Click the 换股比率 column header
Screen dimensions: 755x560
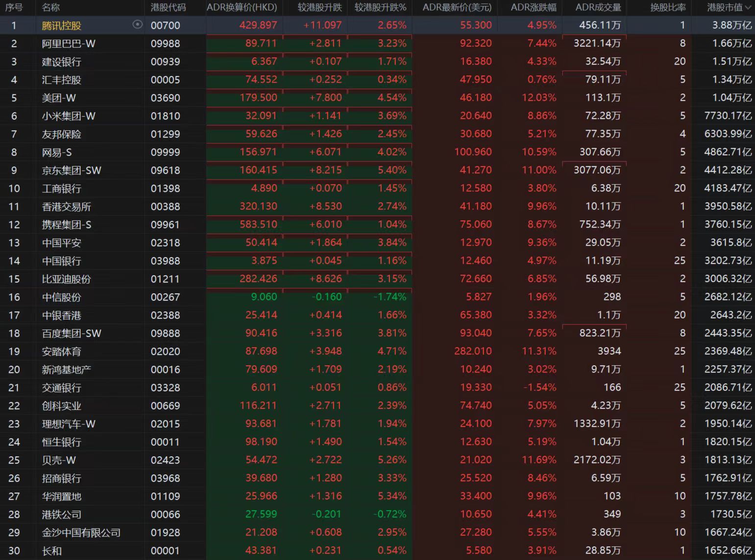(668, 7)
